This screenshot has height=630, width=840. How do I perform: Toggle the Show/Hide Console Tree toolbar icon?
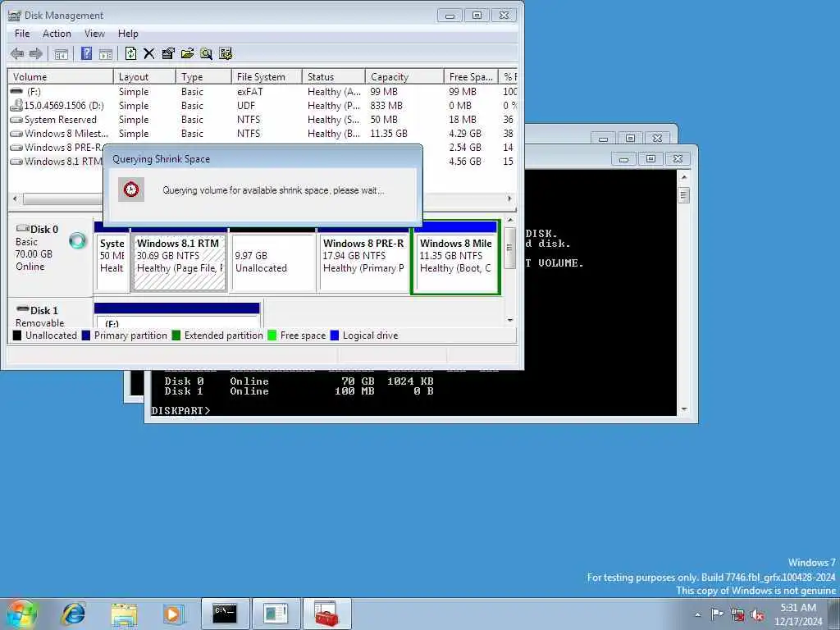tap(62, 53)
